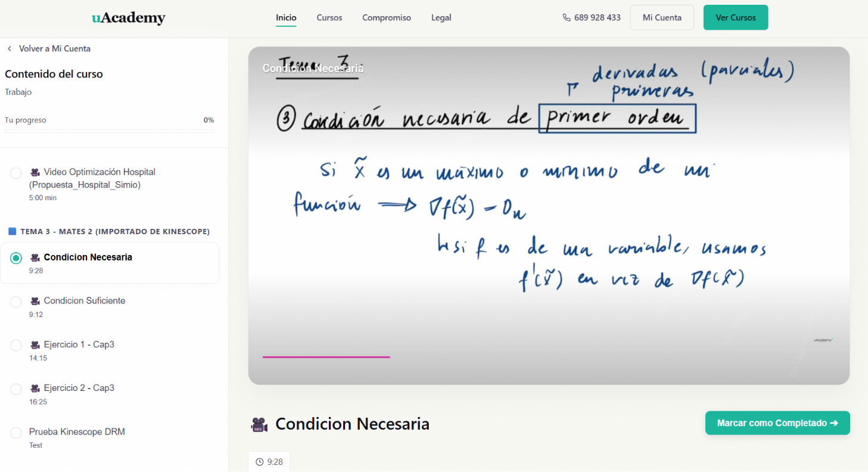Click the Condicion Necesaria video player

tap(549, 216)
